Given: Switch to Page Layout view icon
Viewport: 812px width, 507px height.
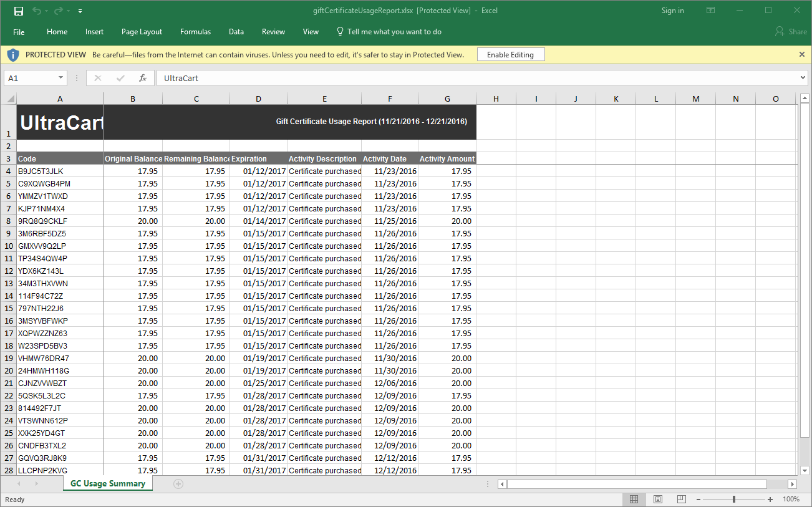Looking at the screenshot, I should (x=657, y=500).
